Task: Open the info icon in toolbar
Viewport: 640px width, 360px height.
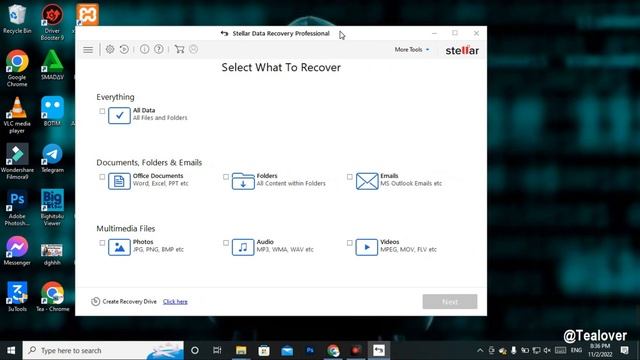Action: click(x=144, y=49)
